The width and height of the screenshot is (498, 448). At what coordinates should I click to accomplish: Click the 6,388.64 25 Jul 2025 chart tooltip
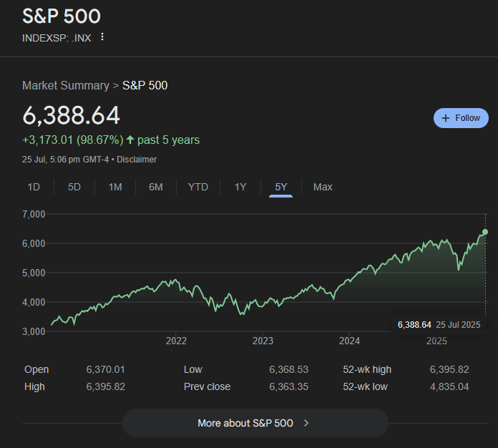coord(439,325)
